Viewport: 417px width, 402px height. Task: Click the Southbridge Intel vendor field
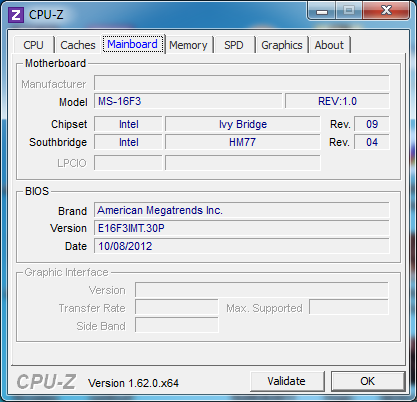128,142
